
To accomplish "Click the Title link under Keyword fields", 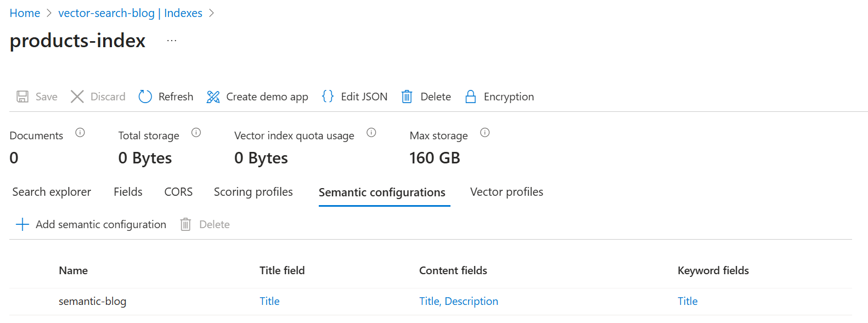I will click(687, 301).
